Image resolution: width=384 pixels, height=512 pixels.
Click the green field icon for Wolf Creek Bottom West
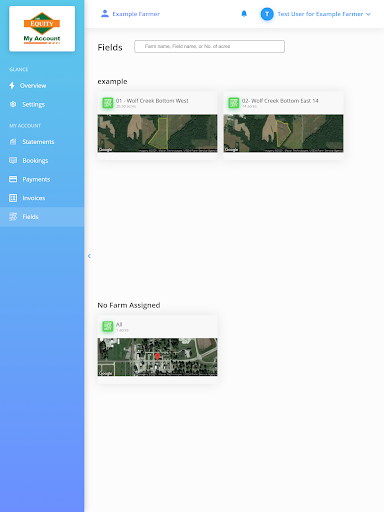point(108,103)
